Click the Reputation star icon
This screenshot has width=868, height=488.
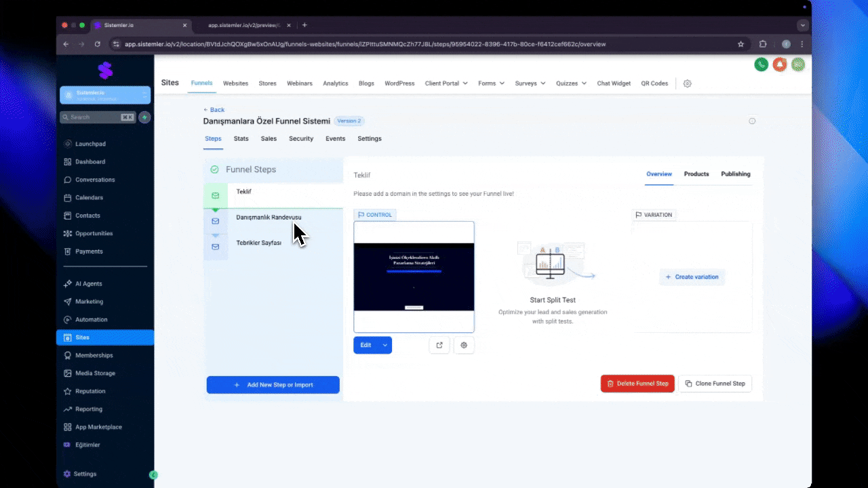[x=68, y=391]
